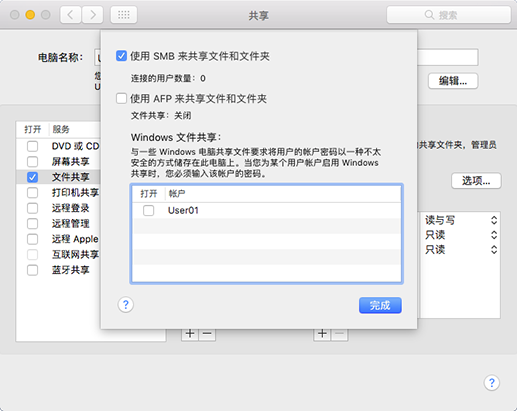This screenshot has height=411, width=517.
Task: Open help at the Sharing window's bottom right
Action: point(492,383)
